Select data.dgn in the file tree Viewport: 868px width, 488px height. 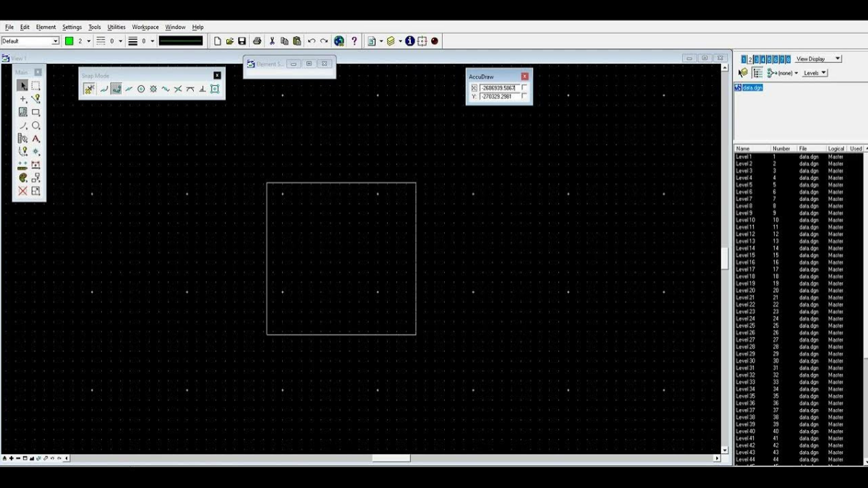[752, 87]
